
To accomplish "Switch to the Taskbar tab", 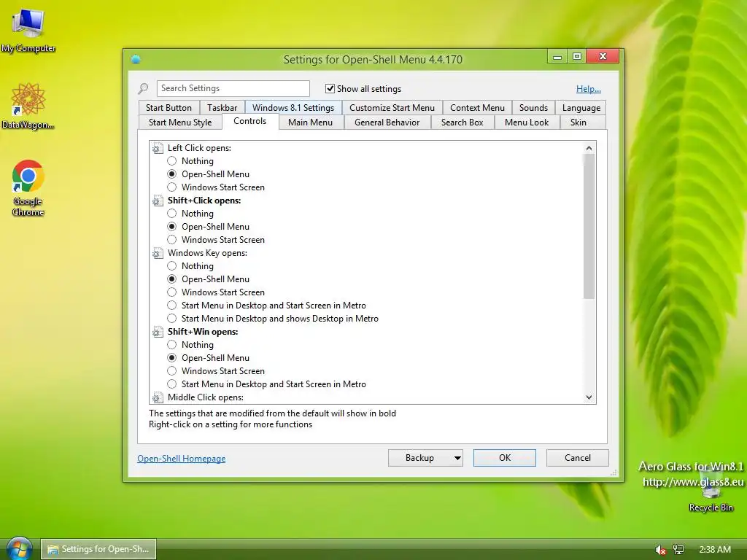I will click(222, 108).
